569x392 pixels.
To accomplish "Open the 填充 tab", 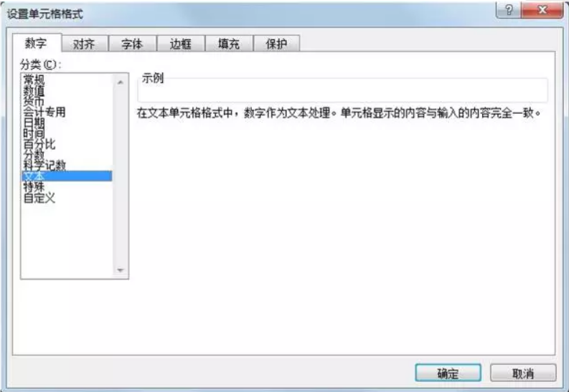I will coord(229,44).
